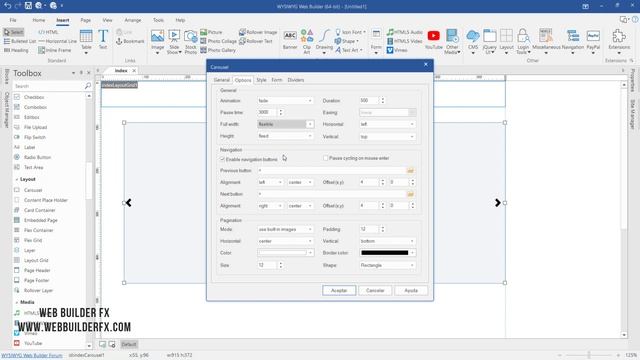The width and height of the screenshot is (640, 360).
Task: Open the Pagination Mode dropdown
Action: click(x=285, y=229)
